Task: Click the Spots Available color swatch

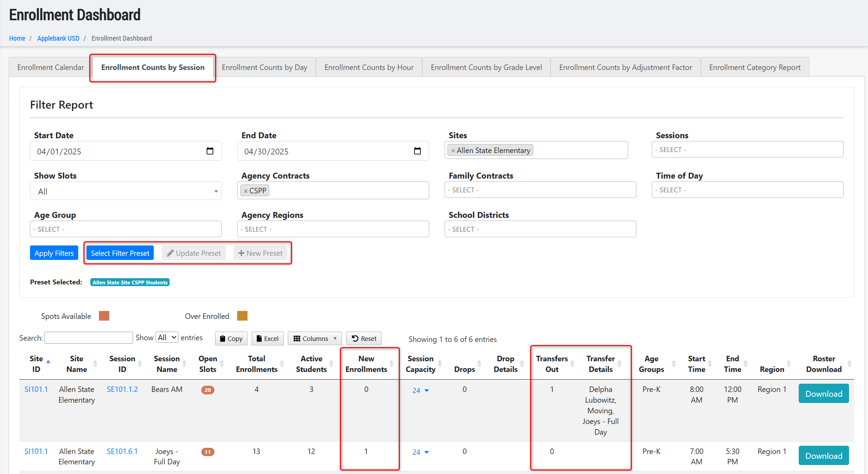Action: tap(104, 316)
